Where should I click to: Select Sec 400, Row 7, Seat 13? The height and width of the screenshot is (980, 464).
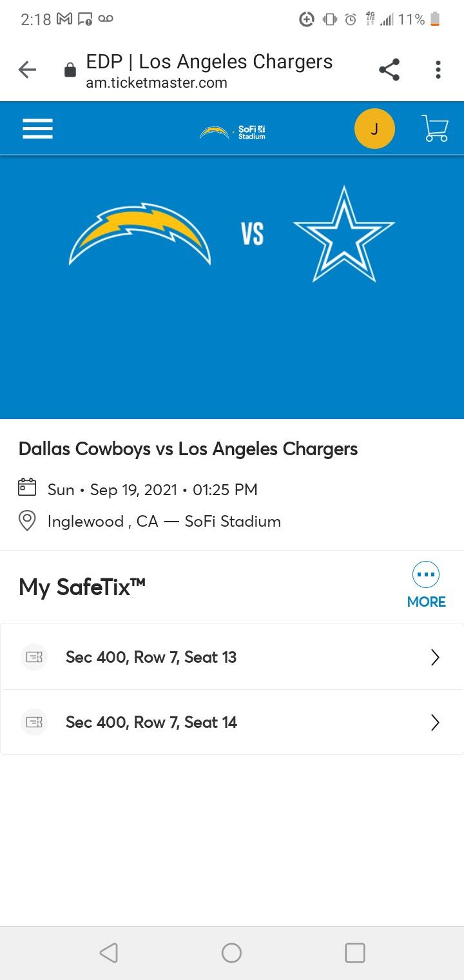[151, 657]
